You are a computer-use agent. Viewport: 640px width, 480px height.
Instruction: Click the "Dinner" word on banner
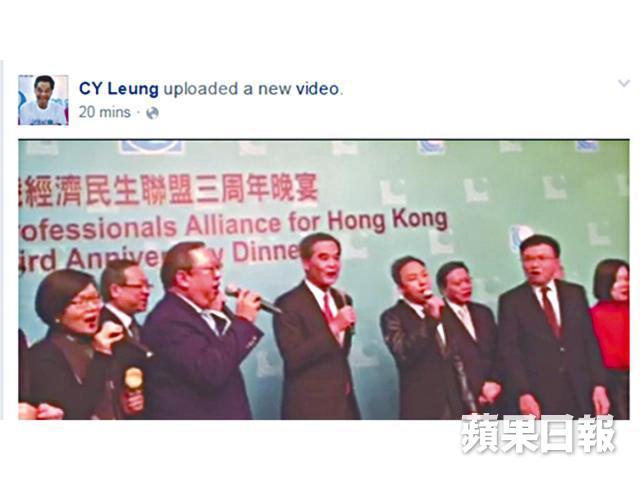(267, 252)
